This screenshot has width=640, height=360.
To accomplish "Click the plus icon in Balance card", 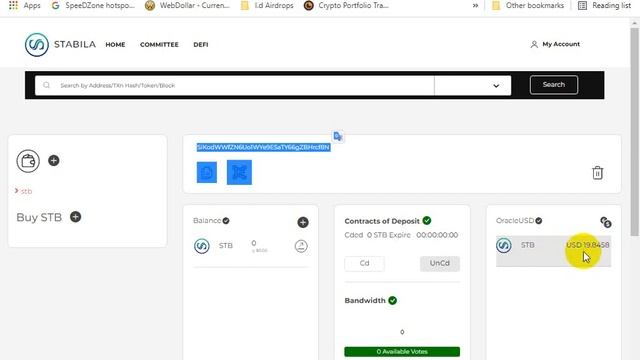I will coord(303,222).
